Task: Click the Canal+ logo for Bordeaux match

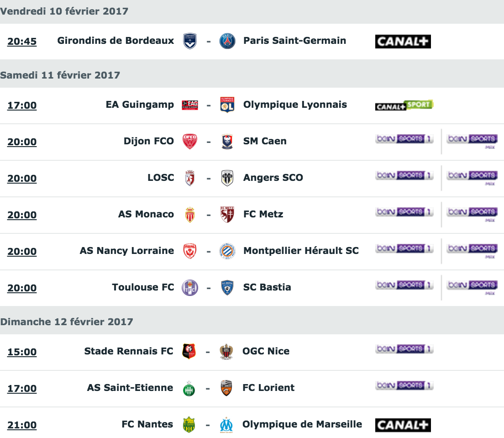Action: pyautogui.click(x=403, y=42)
